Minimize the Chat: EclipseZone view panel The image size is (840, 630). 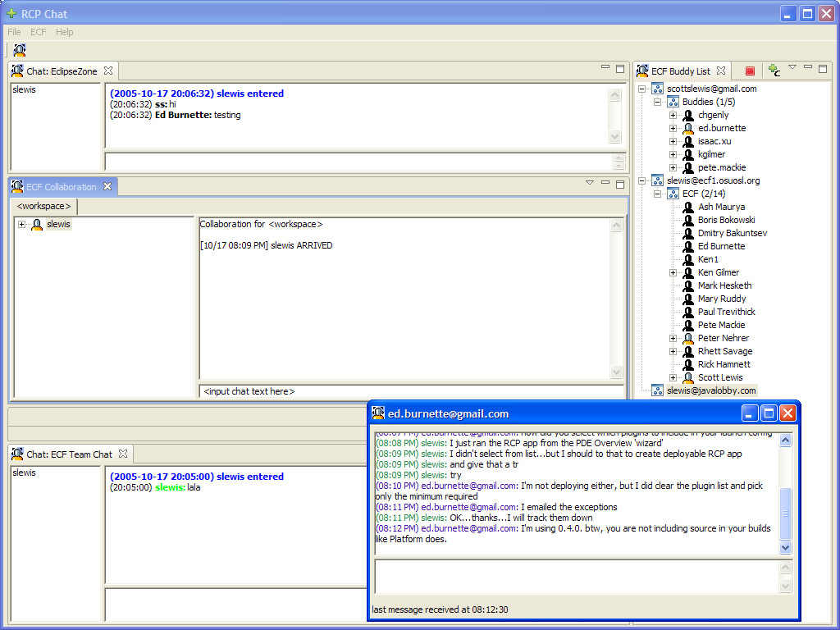point(605,68)
